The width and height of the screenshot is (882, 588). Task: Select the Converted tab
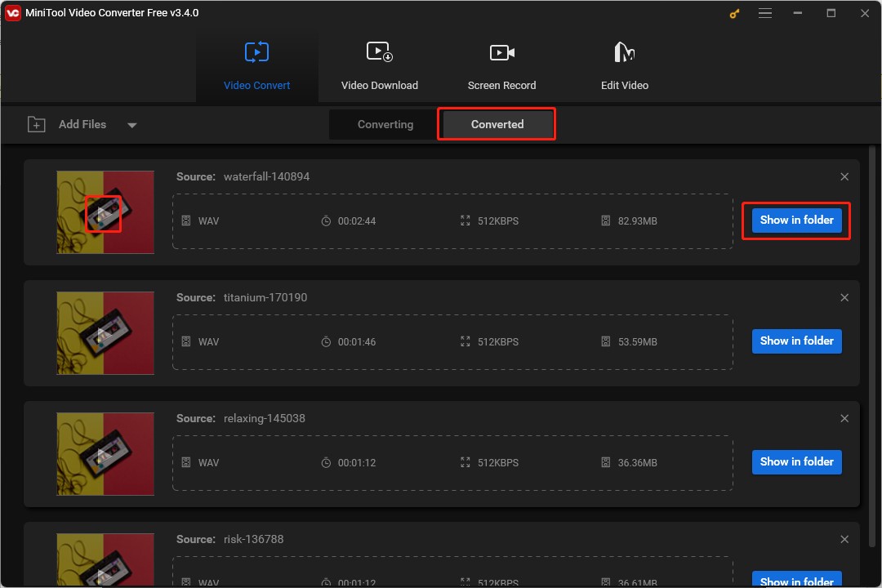click(x=497, y=124)
